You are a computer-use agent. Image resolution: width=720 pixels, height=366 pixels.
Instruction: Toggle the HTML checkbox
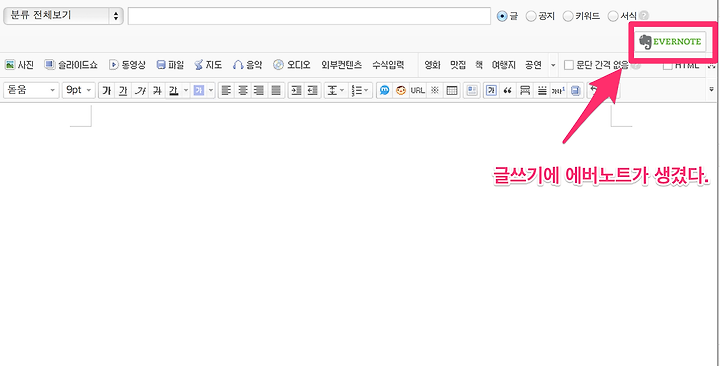click(x=668, y=66)
